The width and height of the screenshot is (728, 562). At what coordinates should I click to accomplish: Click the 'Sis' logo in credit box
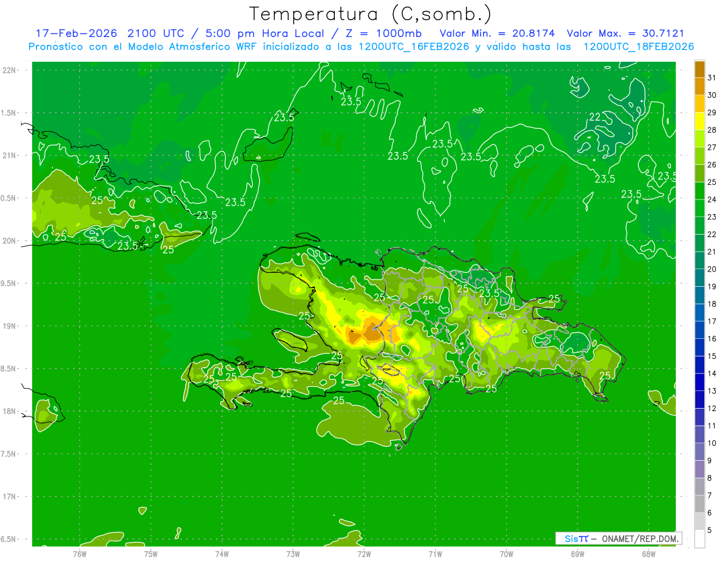click(571, 538)
